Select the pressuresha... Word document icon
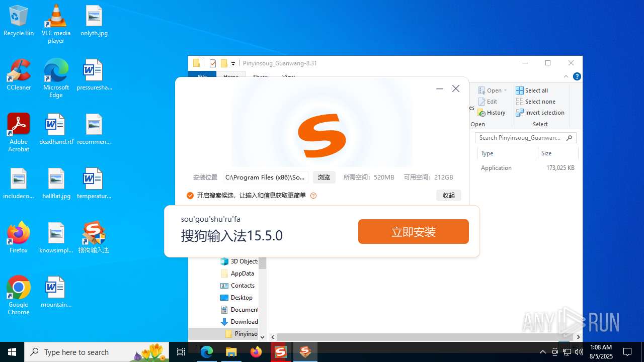Screen dimensions: 644x362 tap(94, 75)
